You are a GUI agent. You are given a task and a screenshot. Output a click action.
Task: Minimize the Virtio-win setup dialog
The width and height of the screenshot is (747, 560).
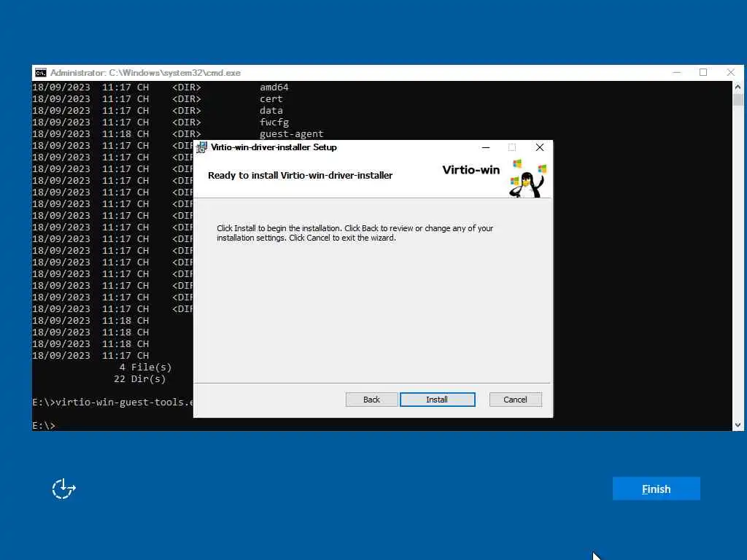click(486, 147)
